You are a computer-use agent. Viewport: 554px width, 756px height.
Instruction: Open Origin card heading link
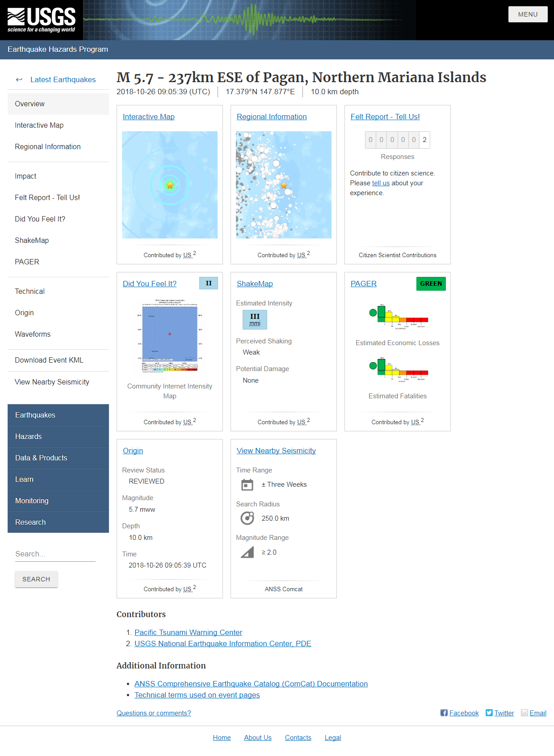tap(133, 451)
